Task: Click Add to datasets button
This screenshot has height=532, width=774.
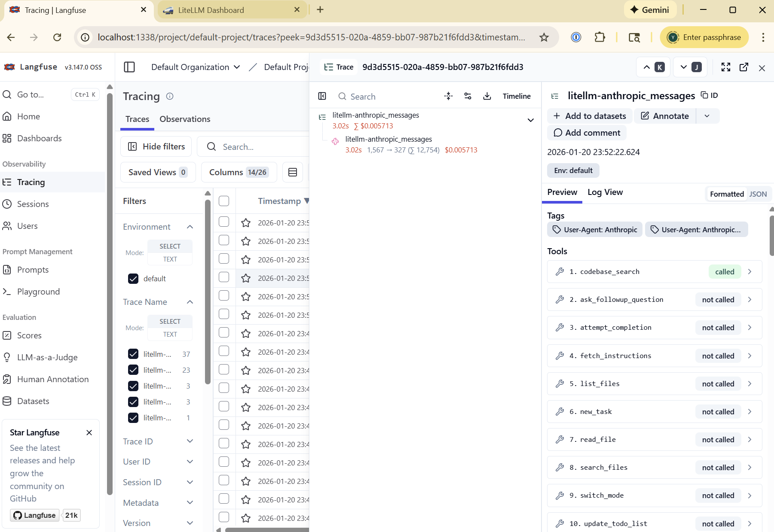Action: point(590,116)
